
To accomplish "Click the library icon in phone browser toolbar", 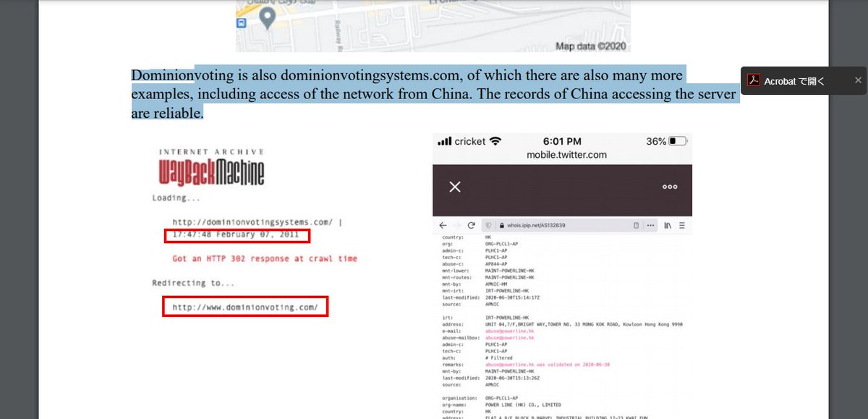I will click(668, 226).
